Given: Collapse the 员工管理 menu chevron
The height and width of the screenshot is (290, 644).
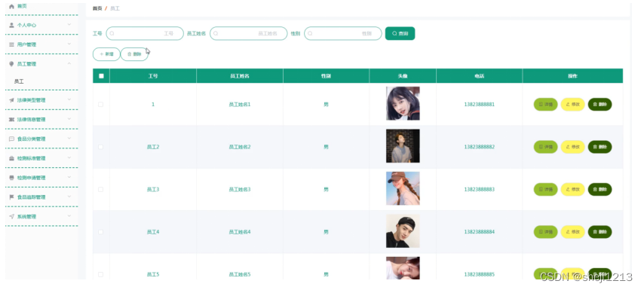Looking at the screenshot, I should click(69, 63).
